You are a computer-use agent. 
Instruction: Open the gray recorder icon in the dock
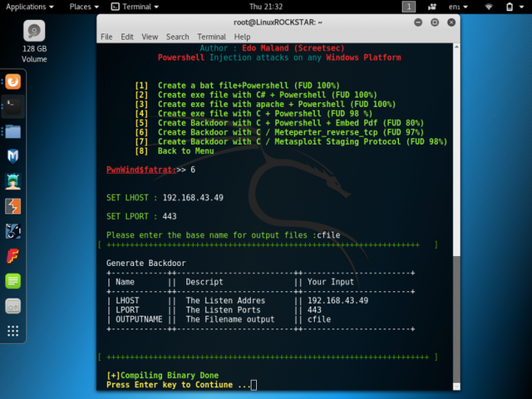click(13, 306)
